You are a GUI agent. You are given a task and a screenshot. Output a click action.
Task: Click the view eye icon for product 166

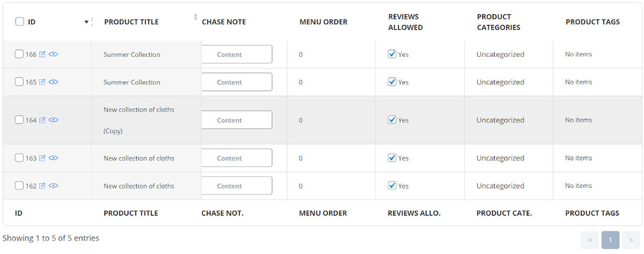pyautogui.click(x=53, y=54)
